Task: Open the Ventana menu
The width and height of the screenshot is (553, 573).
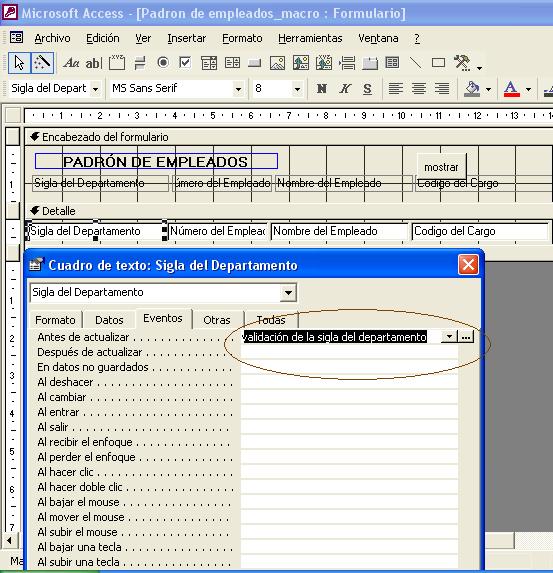Action: click(378, 38)
